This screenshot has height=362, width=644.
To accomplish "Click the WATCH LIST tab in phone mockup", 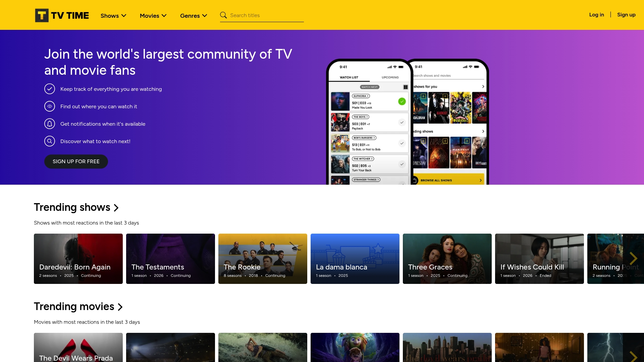I will click(x=349, y=77).
